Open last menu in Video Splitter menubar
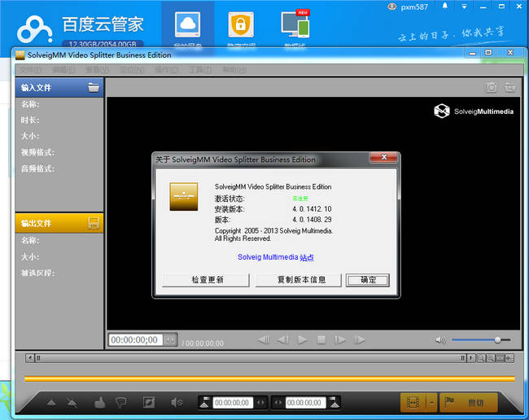 click(x=234, y=69)
